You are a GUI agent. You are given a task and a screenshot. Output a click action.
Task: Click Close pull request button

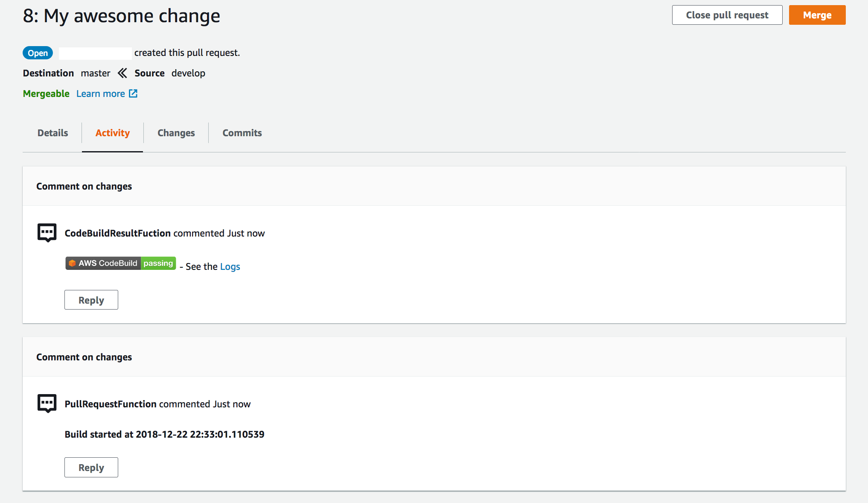click(727, 15)
